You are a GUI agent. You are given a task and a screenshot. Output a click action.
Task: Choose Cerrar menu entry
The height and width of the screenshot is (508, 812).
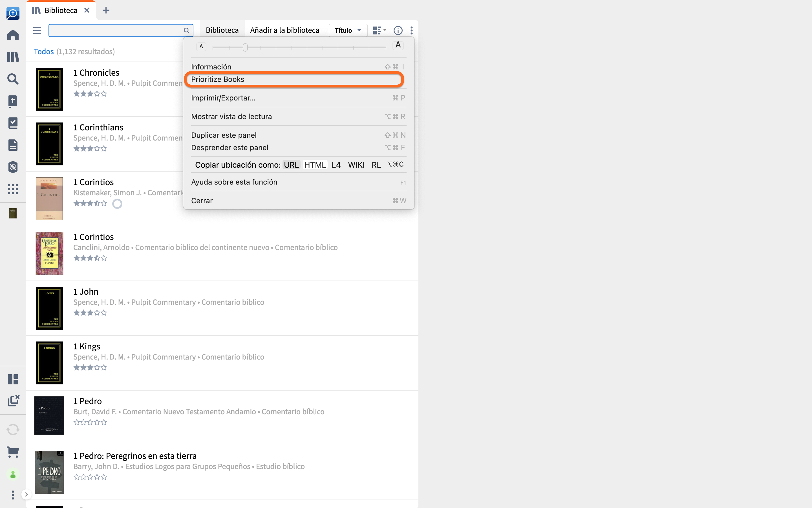point(298,201)
